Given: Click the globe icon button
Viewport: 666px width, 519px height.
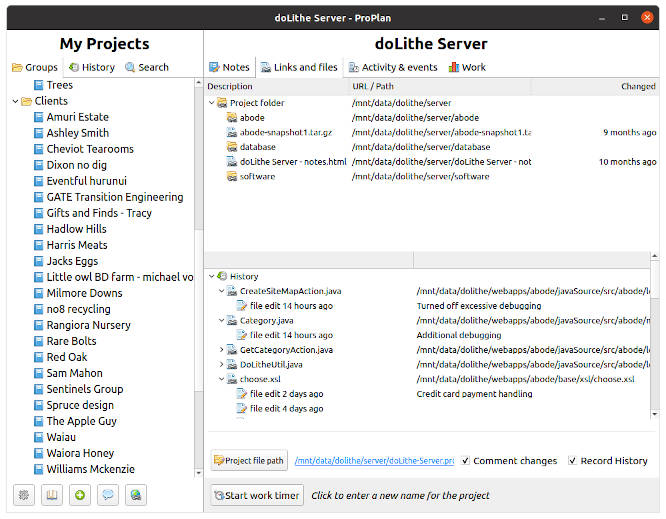Looking at the screenshot, I should [135, 494].
